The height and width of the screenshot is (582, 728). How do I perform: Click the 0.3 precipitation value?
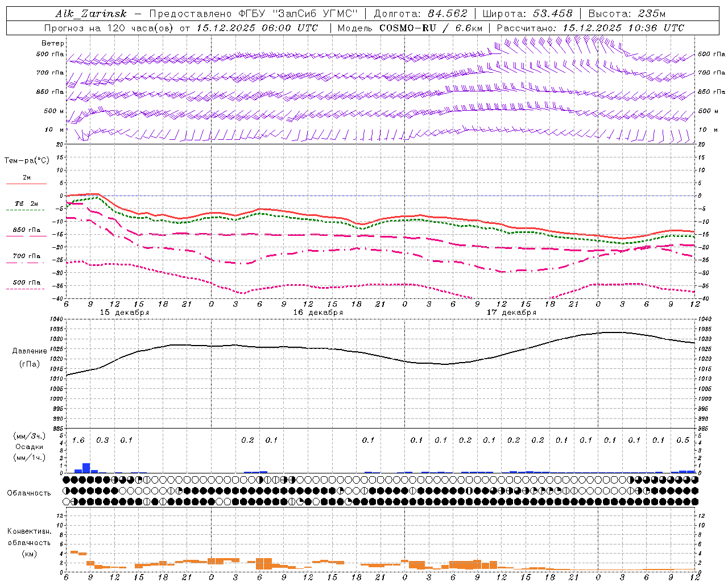pyautogui.click(x=102, y=440)
